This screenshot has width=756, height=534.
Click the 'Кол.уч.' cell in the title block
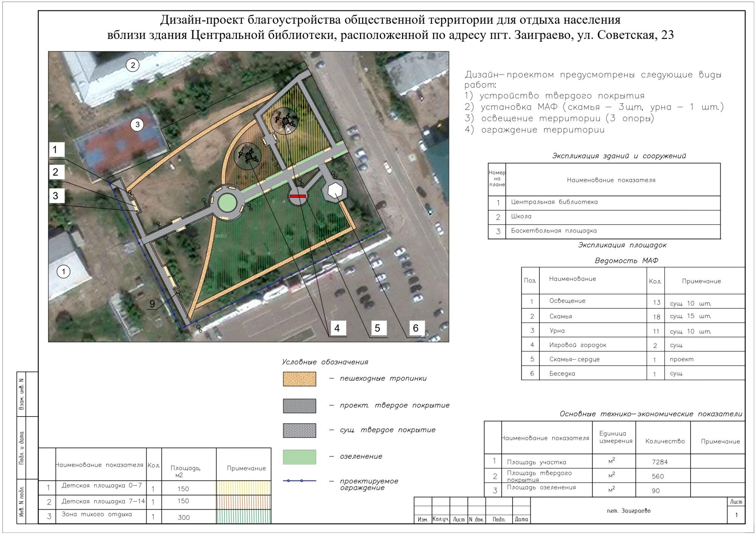pyautogui.click(x=440, y=519)
